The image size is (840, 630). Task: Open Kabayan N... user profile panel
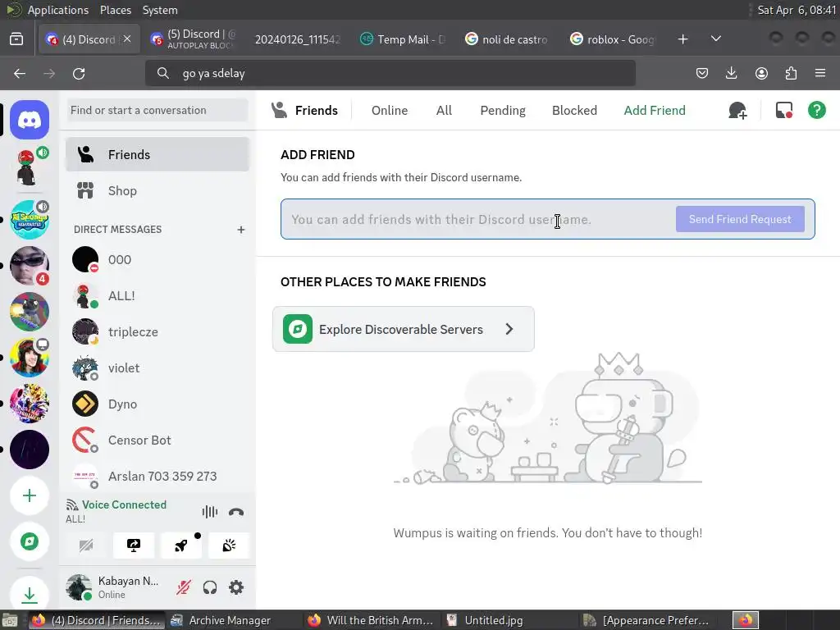tap(115, 587)
